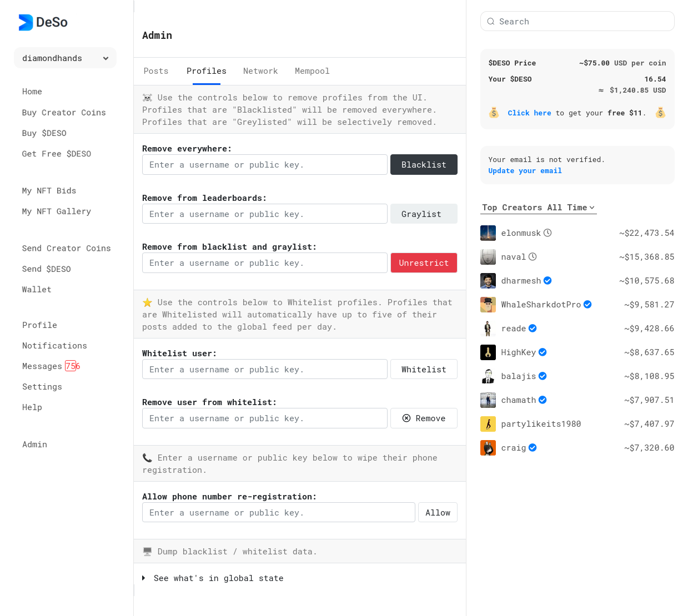Click HighKey's verified badge icon
The image size is (693, 616).
tap(543, 352)
